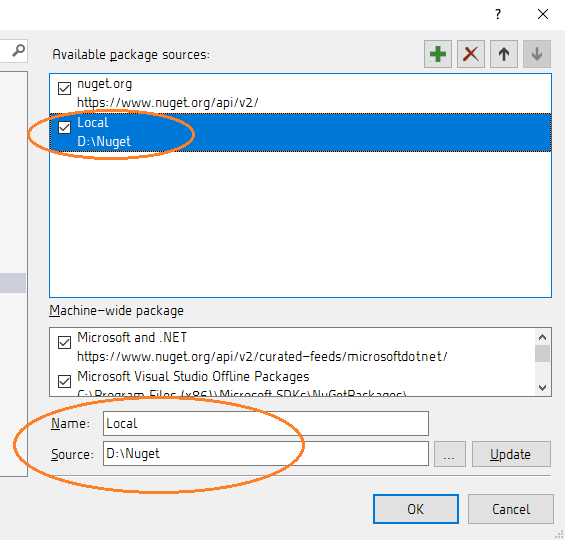Click the search magnifier icon
Viewport: 565px width, 540px height.
(18, 50)
